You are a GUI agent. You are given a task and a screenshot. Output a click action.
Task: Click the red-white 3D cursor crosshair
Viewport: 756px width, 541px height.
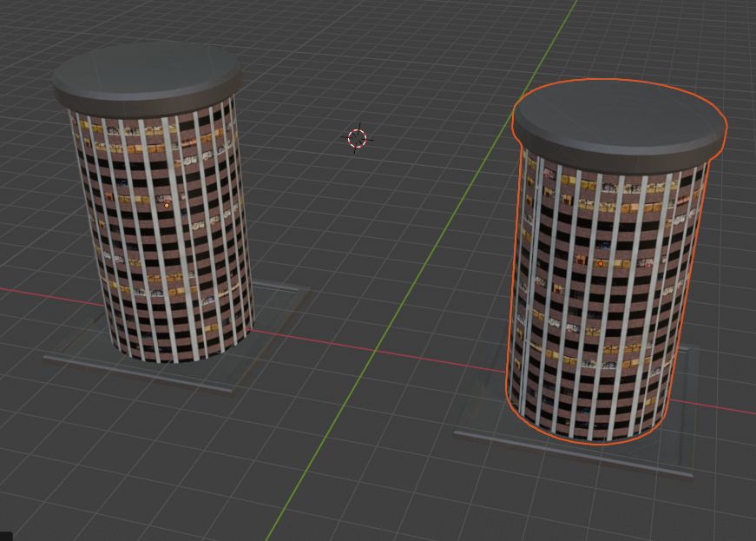click(357, 138)
